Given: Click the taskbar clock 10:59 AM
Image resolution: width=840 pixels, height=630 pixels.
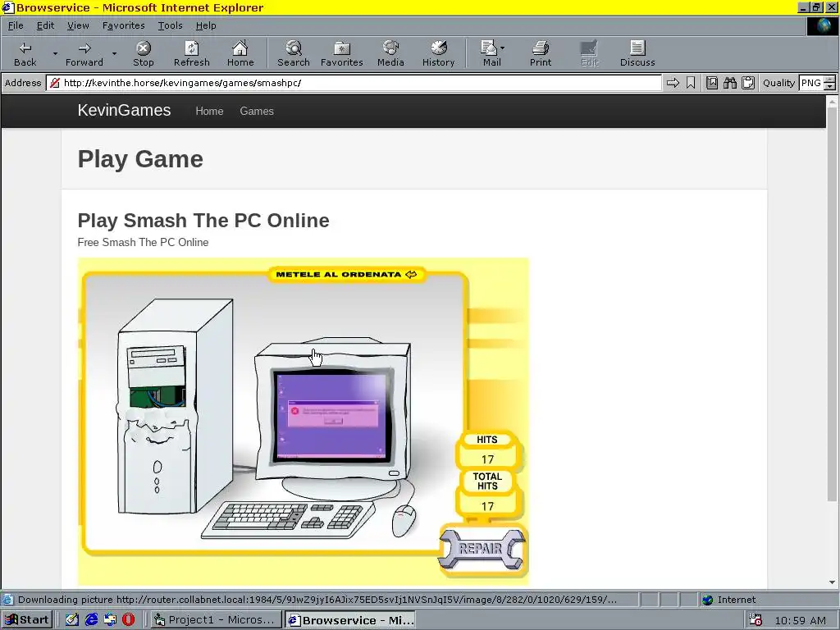Looking at the screenshot, I should tap(801, 620).
